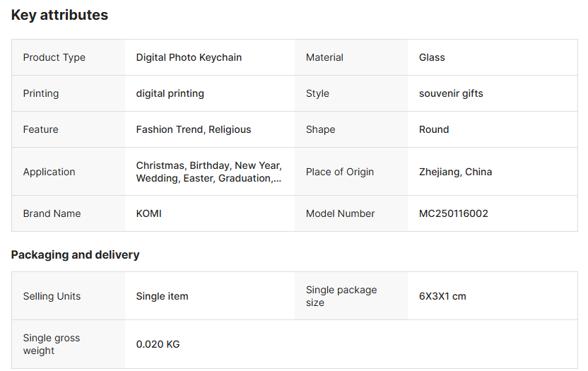Click the KOMI brand name value
The height and width of the screenshot is (371, 588).
149,213
